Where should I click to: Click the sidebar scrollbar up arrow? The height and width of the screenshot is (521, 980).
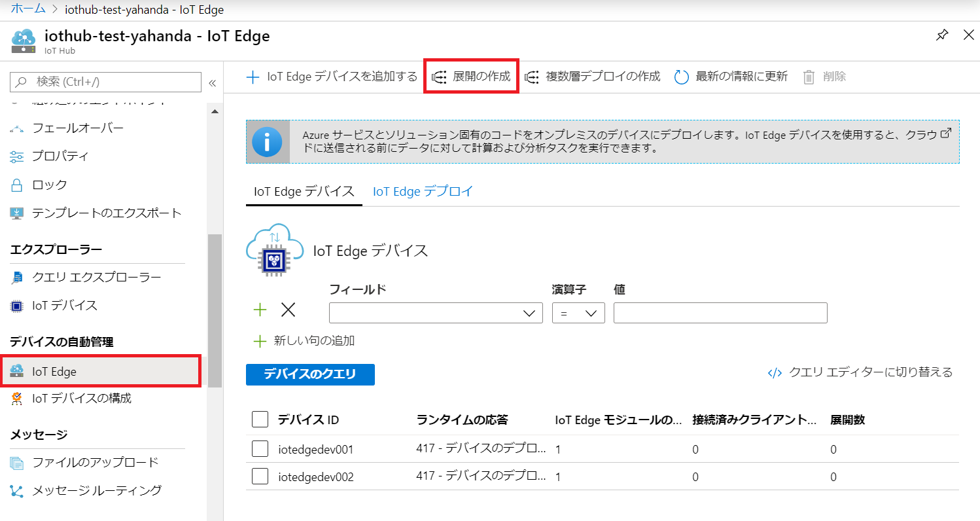click(x=215, y=112)
